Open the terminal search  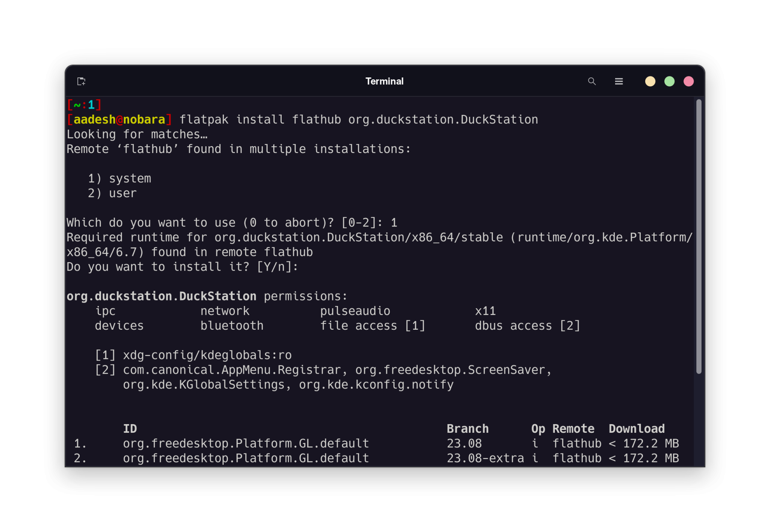pyautogui.click(x=592, y=81)
